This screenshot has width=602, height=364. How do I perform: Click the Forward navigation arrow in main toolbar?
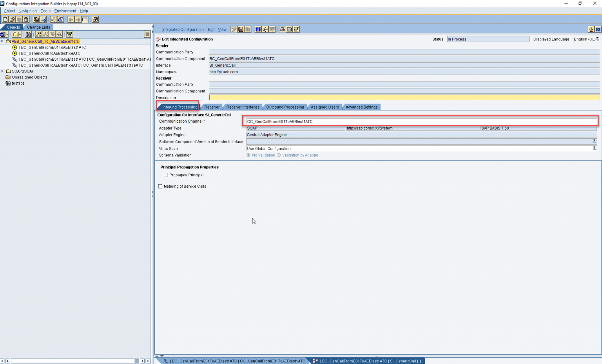78,19
